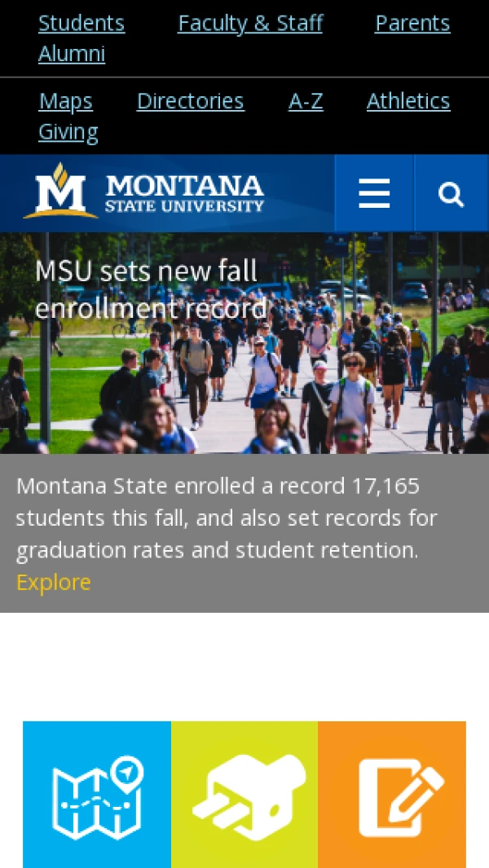Go to Faculty & Staff page
Screen dimensions: 489x868
point(250,23)
